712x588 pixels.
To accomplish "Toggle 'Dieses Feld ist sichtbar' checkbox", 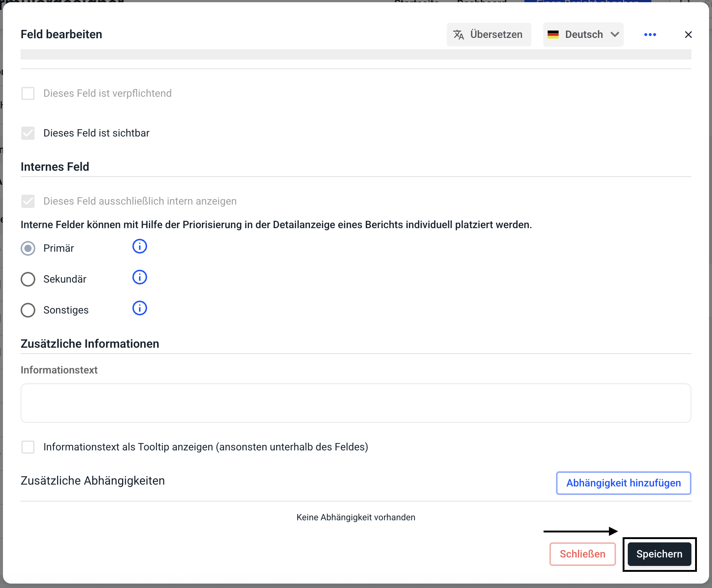I will pos(28,133).
